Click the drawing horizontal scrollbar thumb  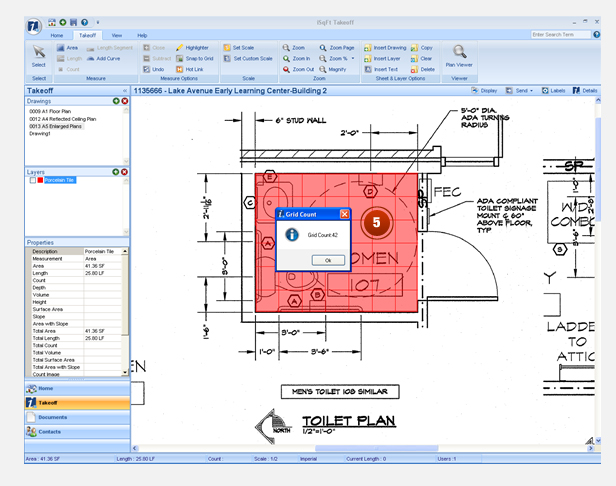376,448
